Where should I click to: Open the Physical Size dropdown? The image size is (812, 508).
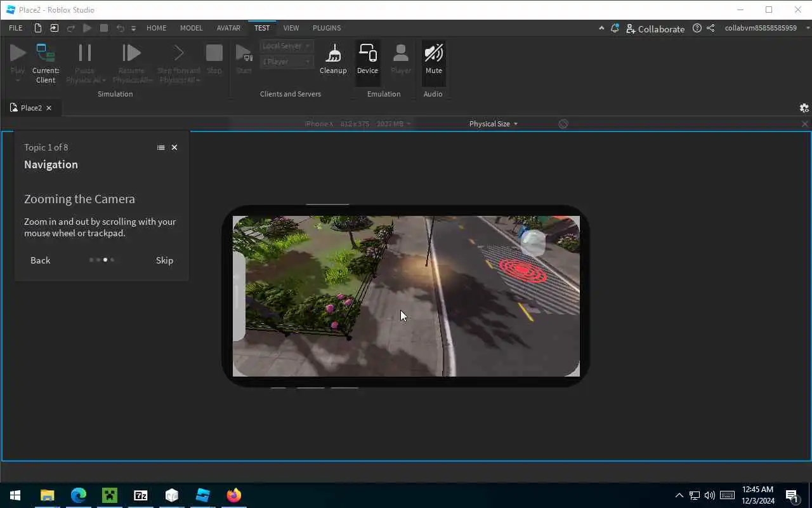(493, 124)
